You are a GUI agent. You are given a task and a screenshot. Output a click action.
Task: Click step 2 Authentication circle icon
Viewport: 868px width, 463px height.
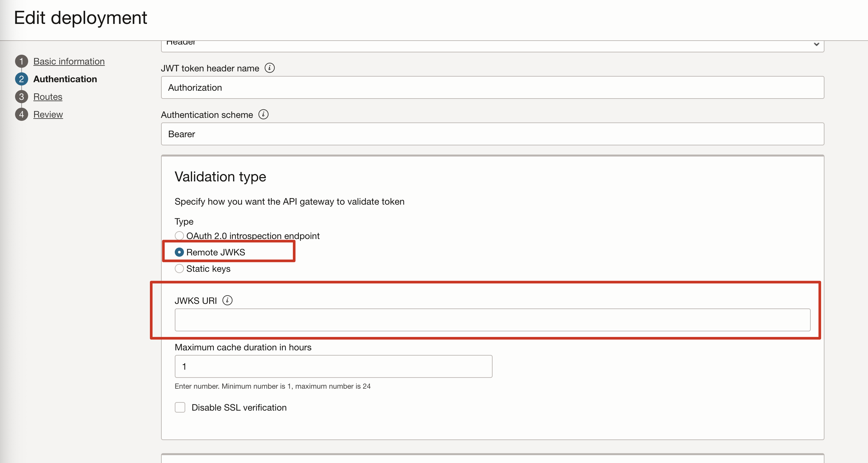point(21,79)
